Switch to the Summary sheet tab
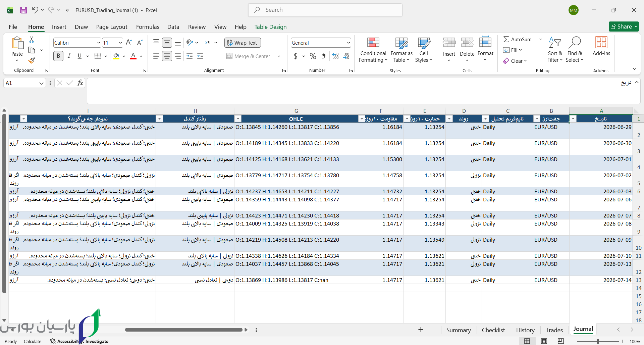 click(458, 330)
